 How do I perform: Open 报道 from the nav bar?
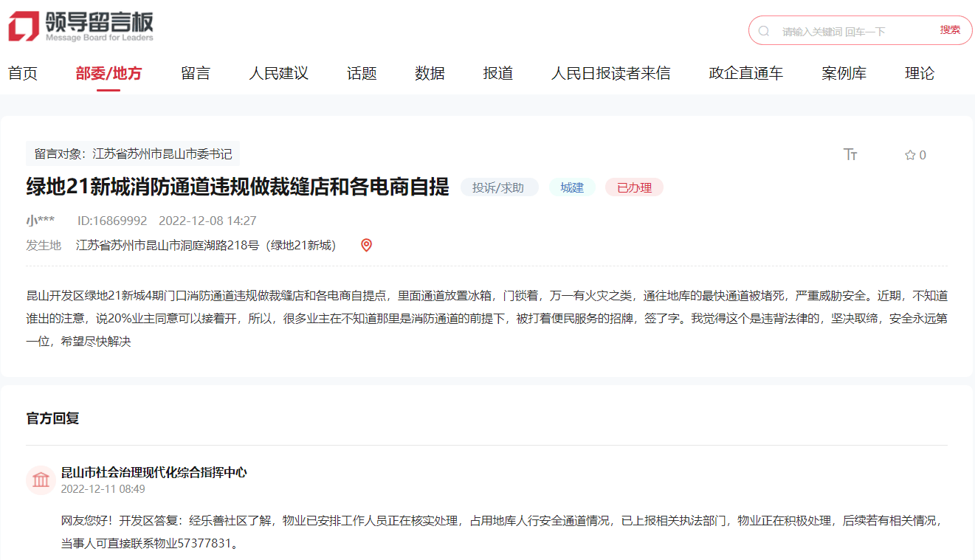(x=498, y=73)
